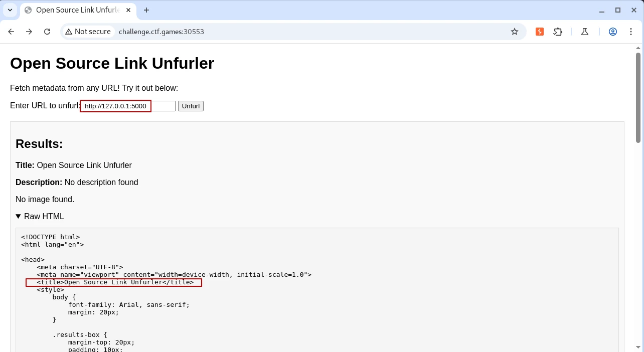Click the Title: Open Source Link Unfurler line
644x352 pixels.
pyautogui.click(x=74, y=165)
